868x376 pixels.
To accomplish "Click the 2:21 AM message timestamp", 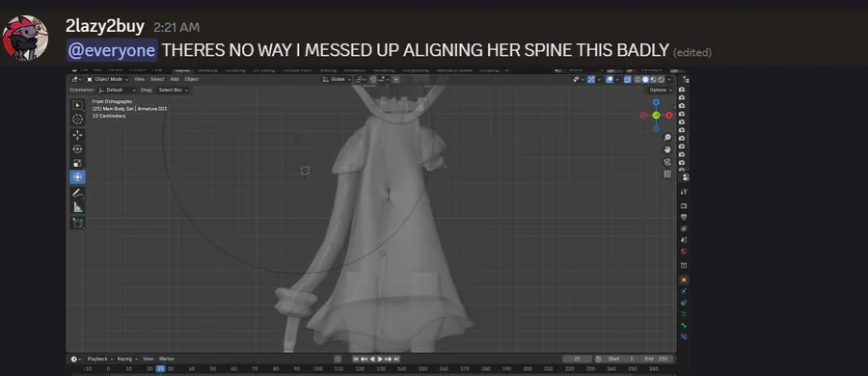I will coord(176,27).
